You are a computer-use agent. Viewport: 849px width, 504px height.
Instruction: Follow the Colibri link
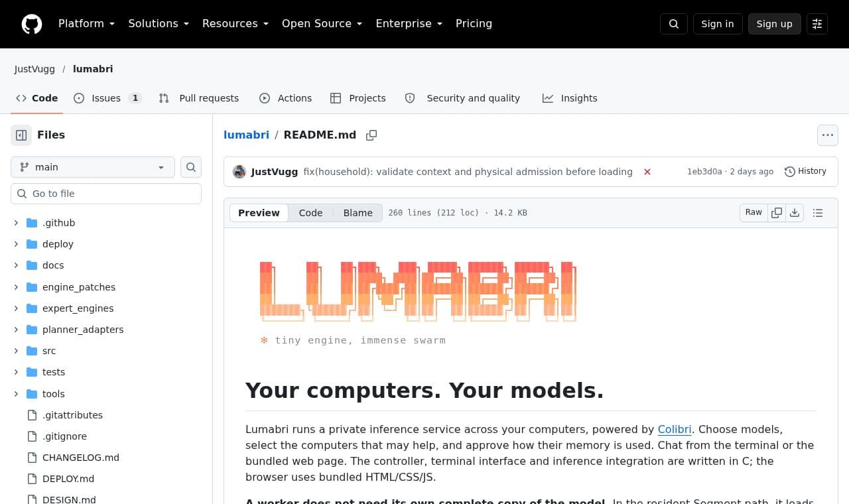pos(675,429)
